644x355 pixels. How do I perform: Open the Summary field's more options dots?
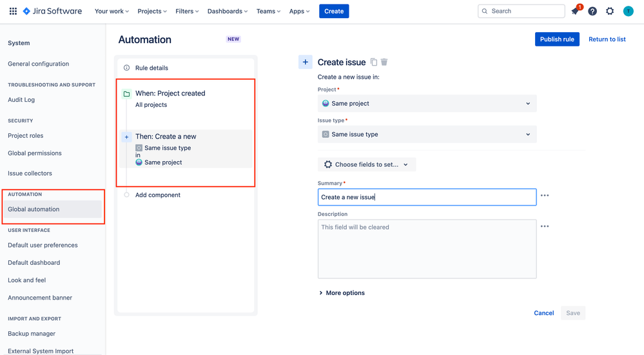[545, 195]
